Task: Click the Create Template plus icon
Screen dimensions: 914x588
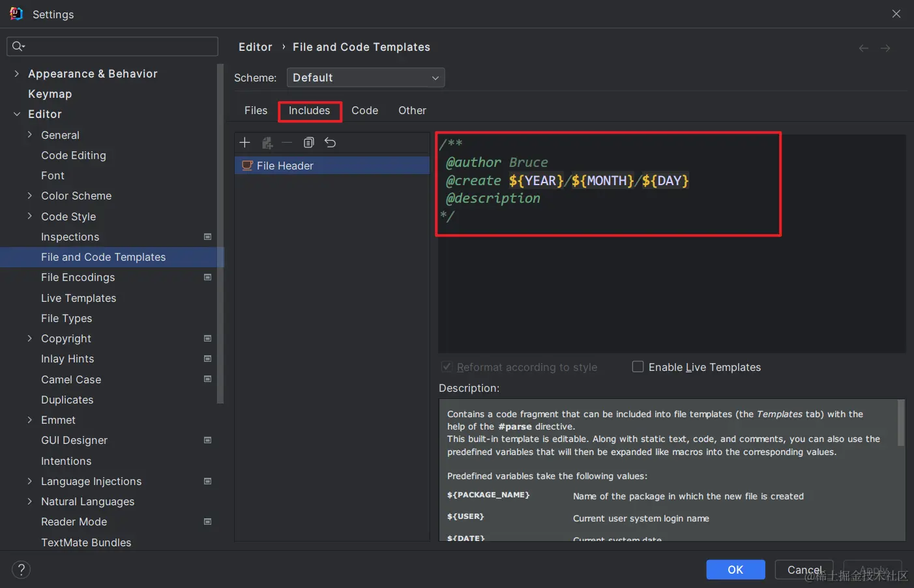Action: click(x=244, y=142)
